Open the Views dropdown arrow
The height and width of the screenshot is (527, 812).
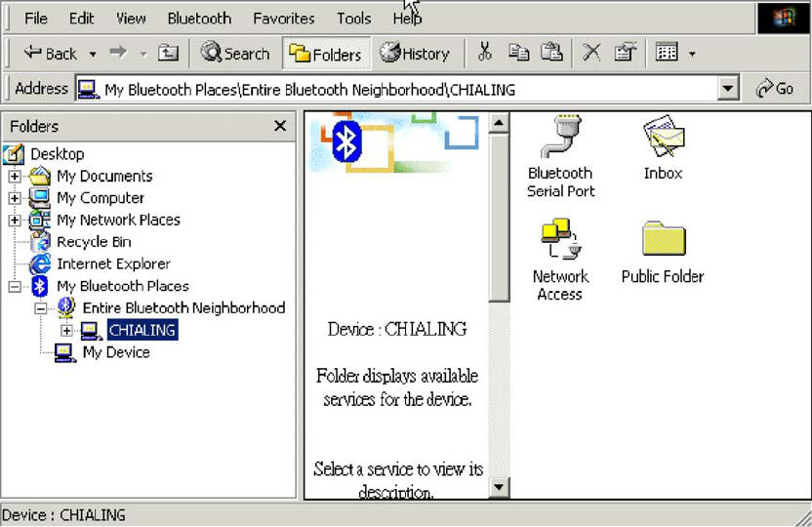[692, 54]
